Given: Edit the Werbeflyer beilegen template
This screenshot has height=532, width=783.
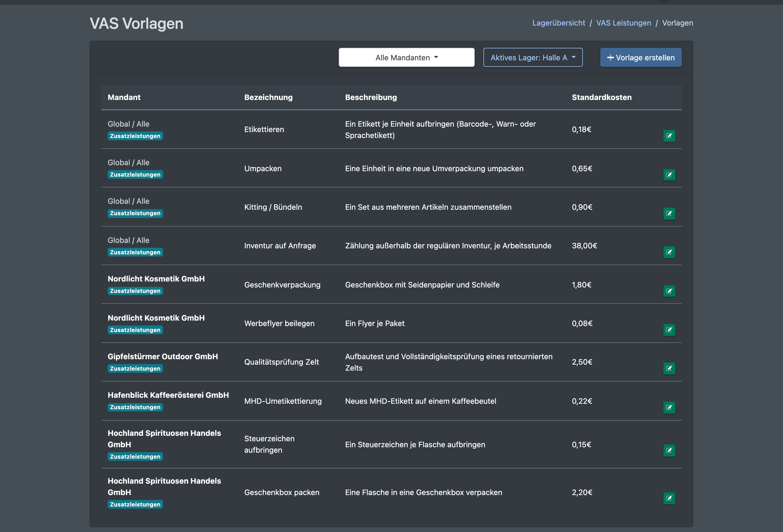Looking at the screenshot, I should coord(669,330).
